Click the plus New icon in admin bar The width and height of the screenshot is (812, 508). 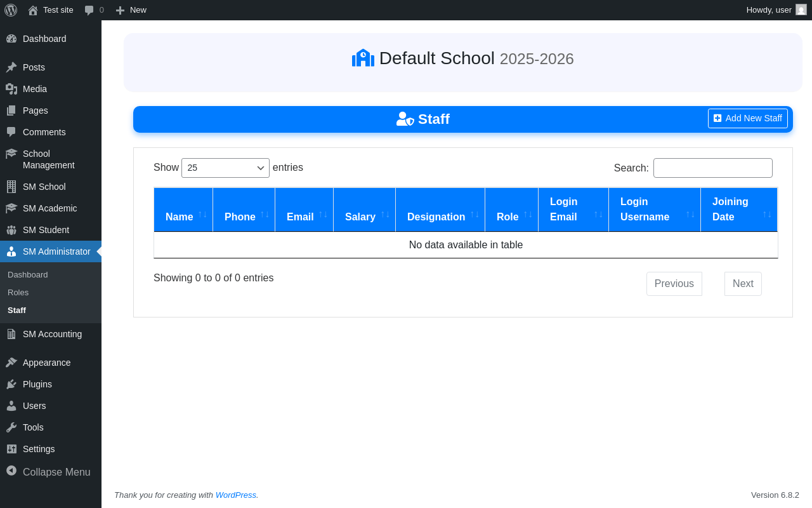120,10
